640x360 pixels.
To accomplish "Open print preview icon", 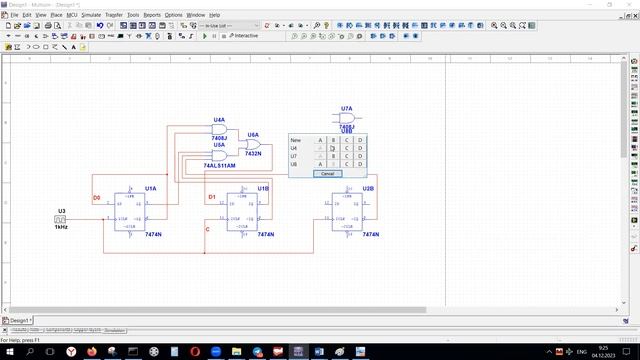I will tap(58, 25).
